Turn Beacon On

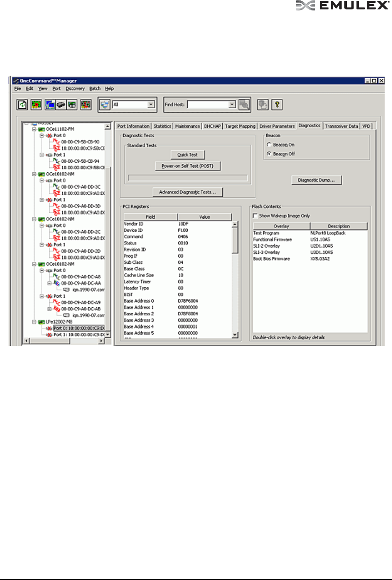pyautogui.click(x=269, y=145)
